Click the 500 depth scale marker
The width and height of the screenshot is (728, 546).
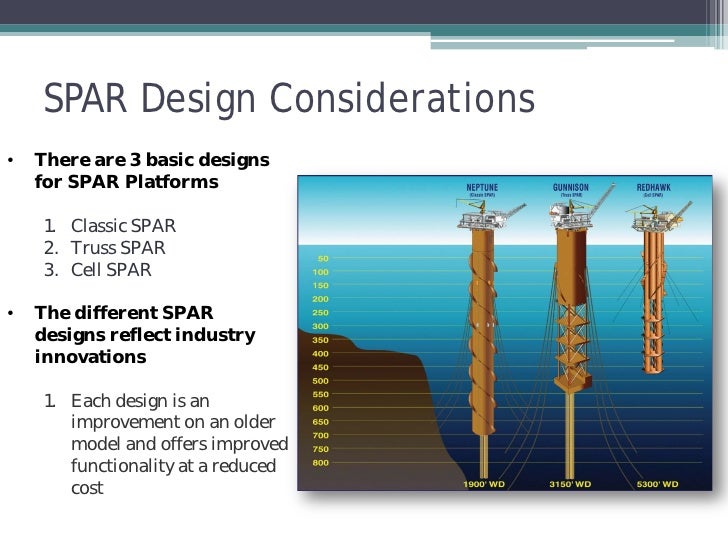tap(320, 381)
